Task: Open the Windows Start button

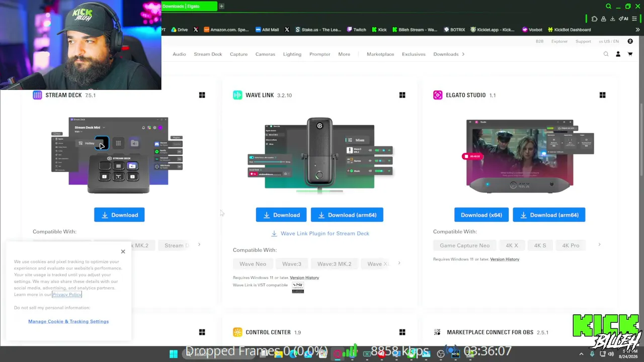Action: click(x=173, y=354)
